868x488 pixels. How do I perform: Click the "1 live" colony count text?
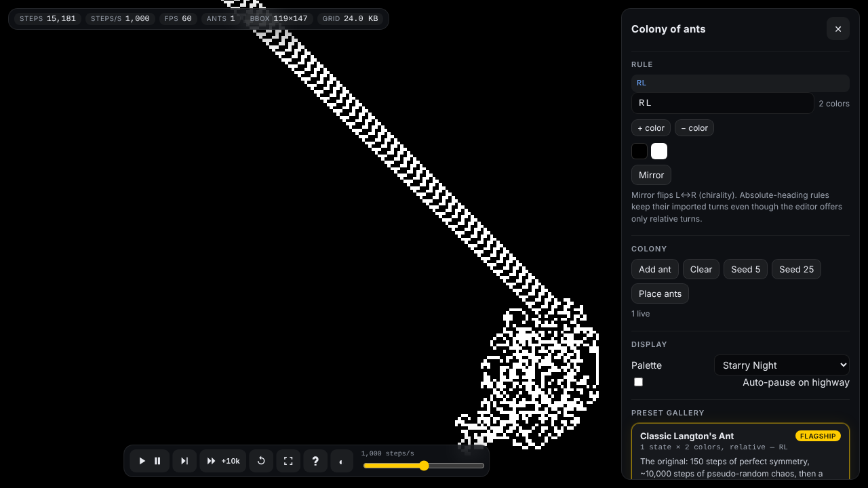[x=640, y=314]
